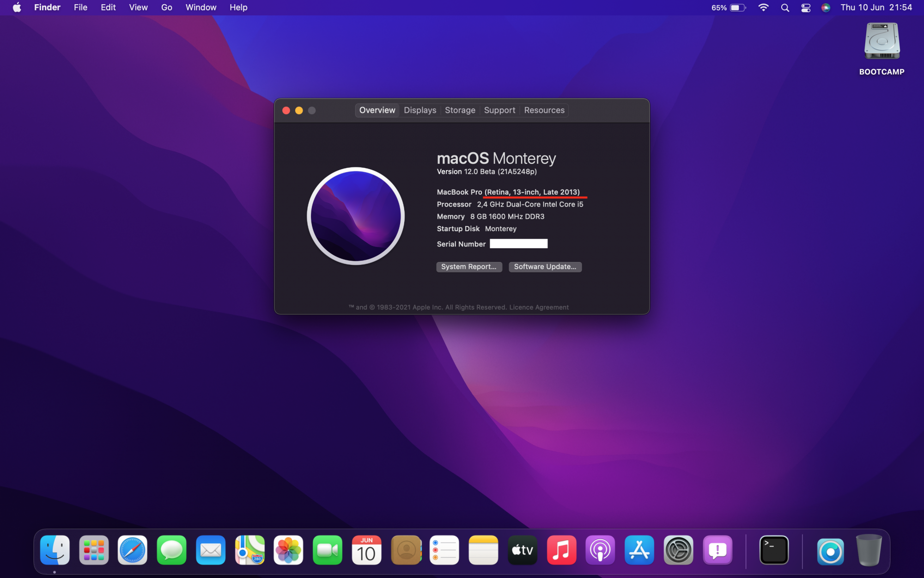Open Safari from the Dock
The image size is (924, 578).
click(133, 550)
